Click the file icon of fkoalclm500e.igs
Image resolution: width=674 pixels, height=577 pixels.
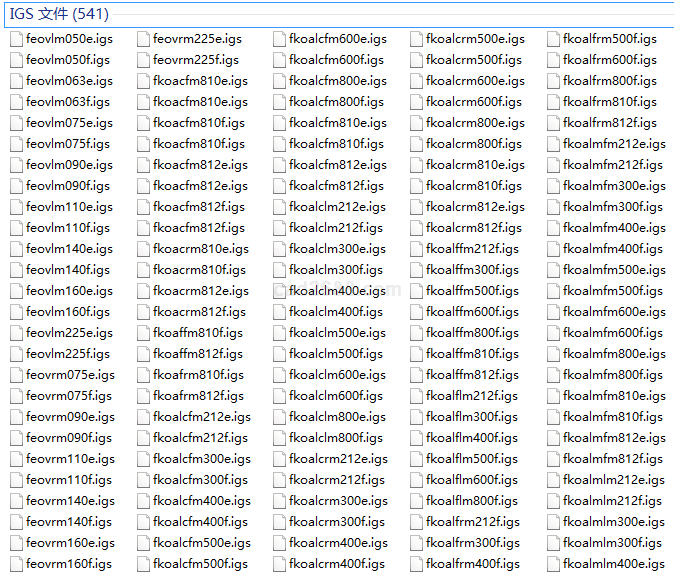(279, 333)
